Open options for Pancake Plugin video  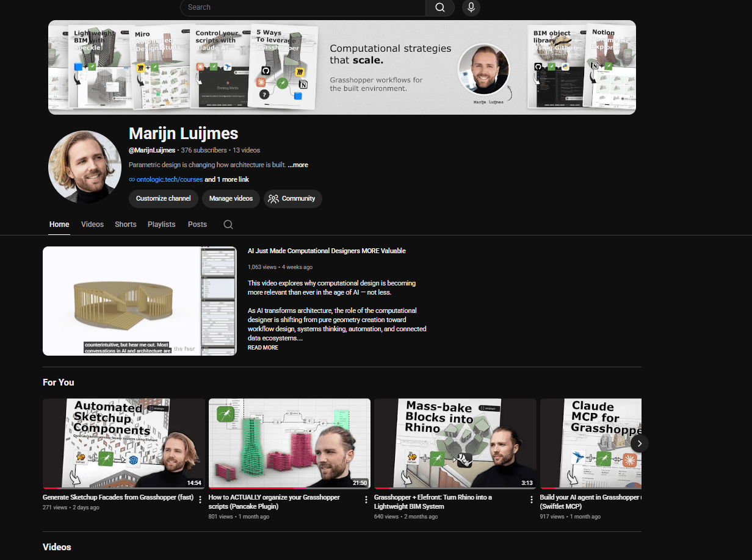(x=366, y=500)
